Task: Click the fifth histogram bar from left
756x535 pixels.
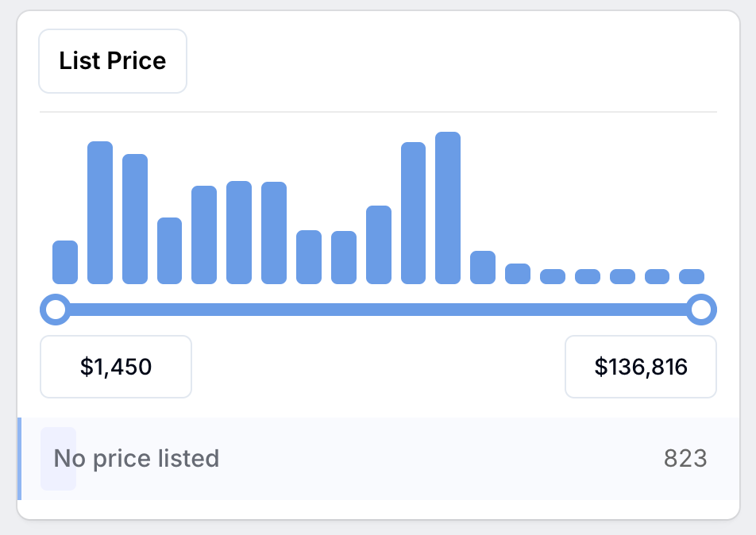Action: pyautogui.click(x=204, y=235)
